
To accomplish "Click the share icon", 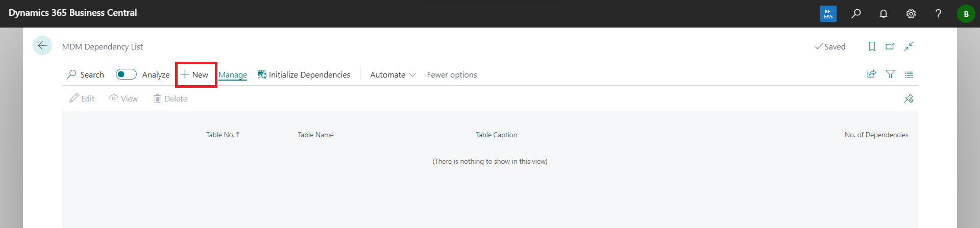I will pos(872,74).
